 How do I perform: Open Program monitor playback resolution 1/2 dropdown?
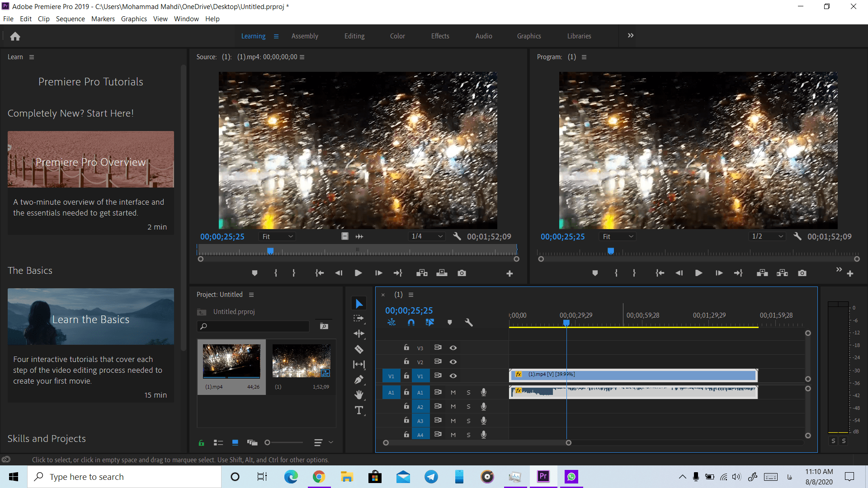click(x=767, y=236)
